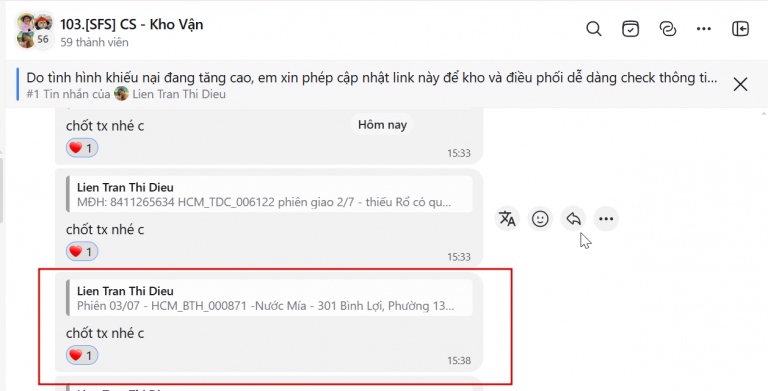Close the pinned message banner
Viewport: 768px width, 391px height.
pyautogui.click(x=741, y=84)
